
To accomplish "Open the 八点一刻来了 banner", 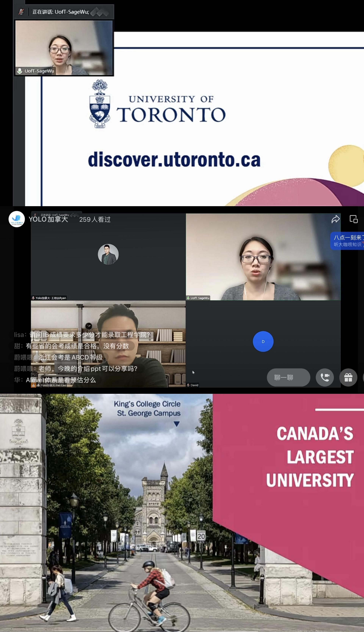I will 347,241.
